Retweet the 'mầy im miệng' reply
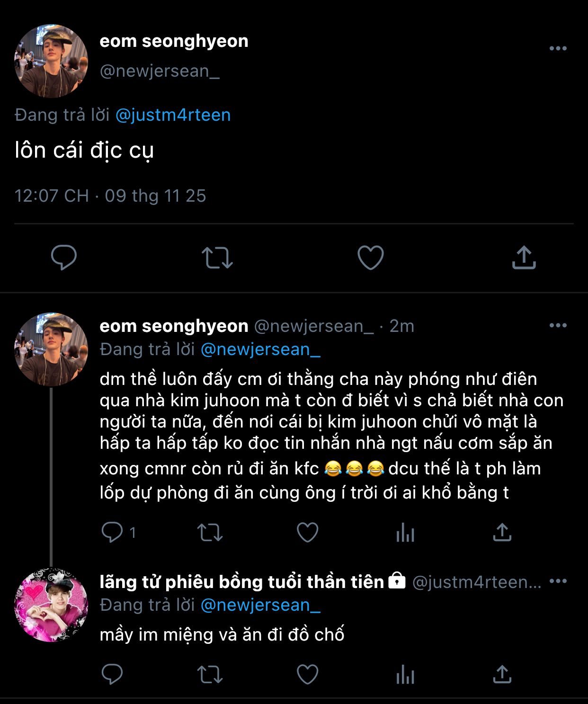Viewport: 588px width, 704px height. pos(210,674)
